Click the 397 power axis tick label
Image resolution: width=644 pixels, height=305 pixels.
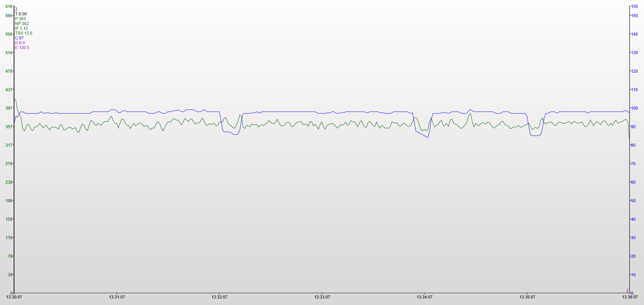9,108
